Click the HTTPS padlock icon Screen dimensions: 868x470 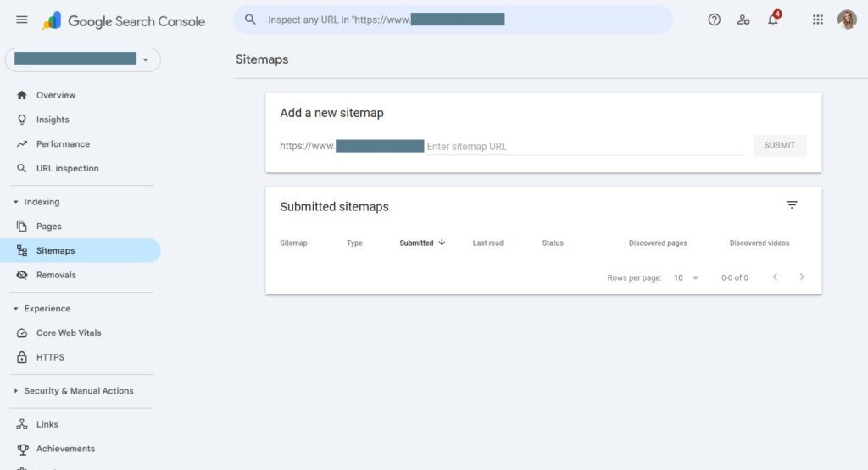coord(21,357)
